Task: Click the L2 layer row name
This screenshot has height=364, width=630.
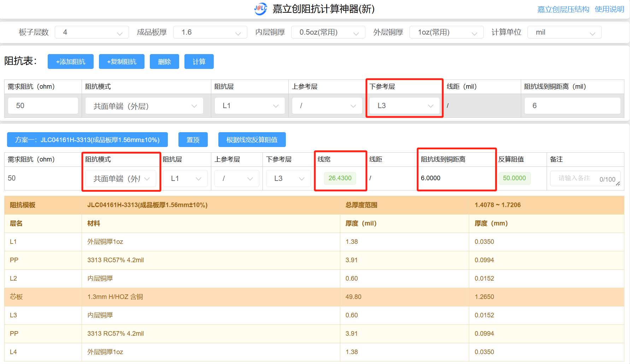Action: (13, 278)
